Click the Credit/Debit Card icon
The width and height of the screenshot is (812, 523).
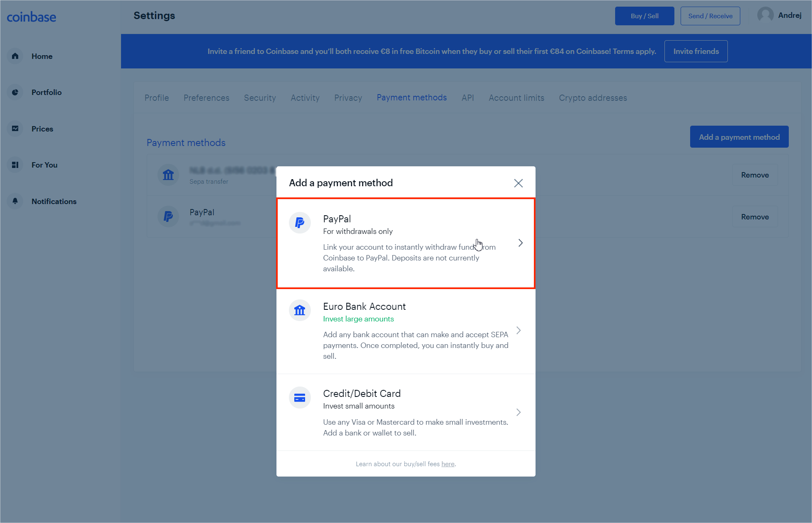(x=299, y=397)
